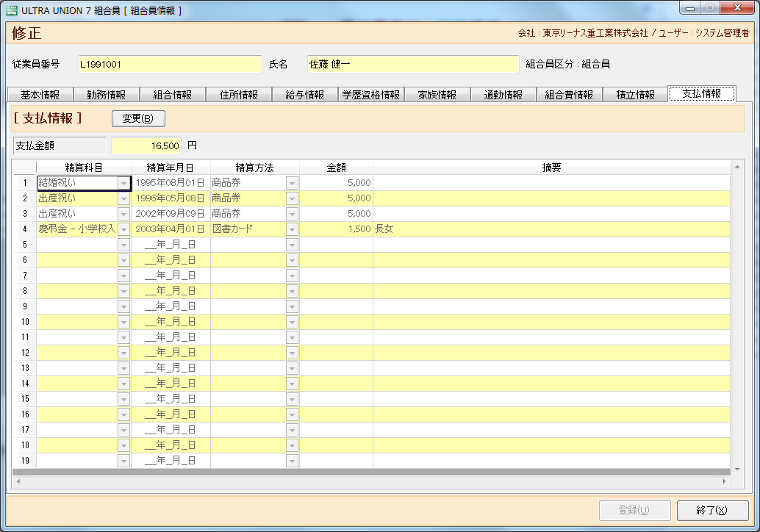Switch to the 勤務情報 tab

106,95
